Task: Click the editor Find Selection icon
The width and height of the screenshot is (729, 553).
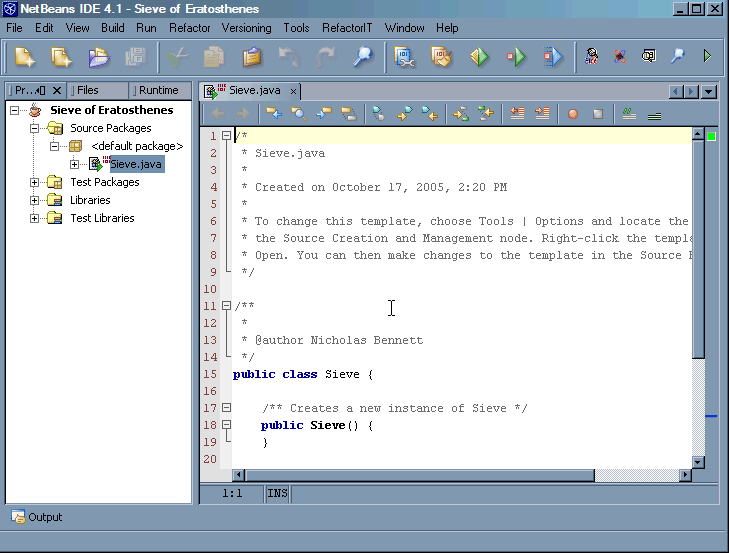Action: 298,113
